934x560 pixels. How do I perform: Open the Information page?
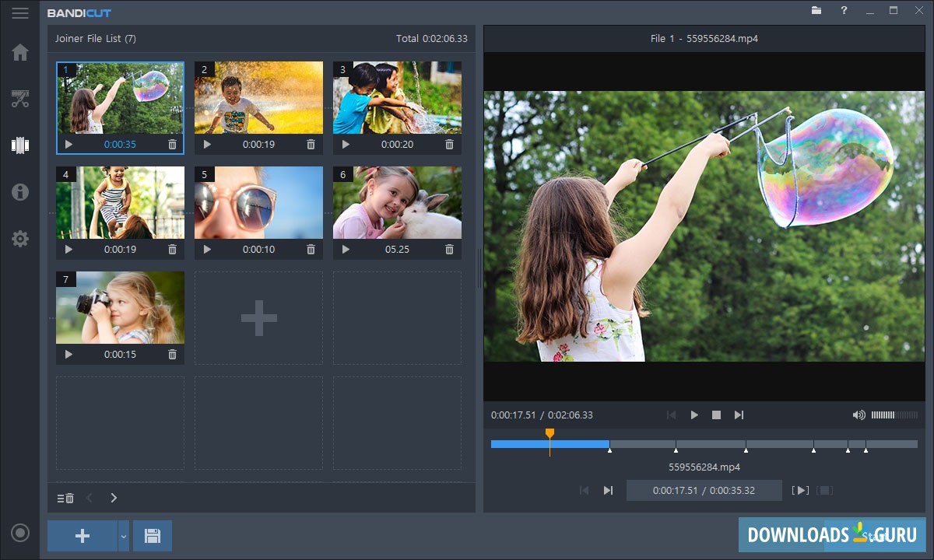pos(20,192)
